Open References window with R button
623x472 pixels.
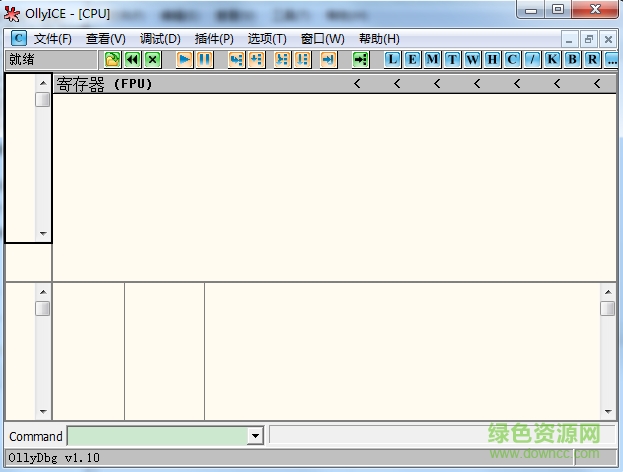tap(592, 60)
